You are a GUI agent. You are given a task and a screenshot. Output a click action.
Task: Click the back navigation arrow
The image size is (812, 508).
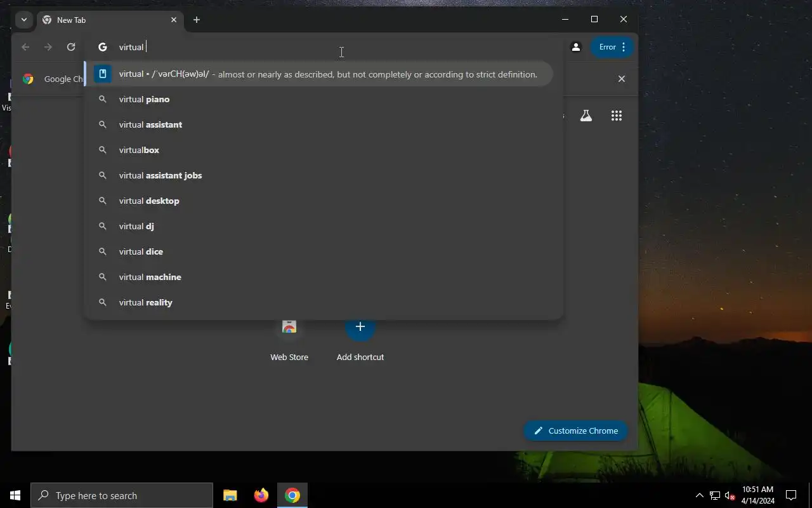click(25, 47)
